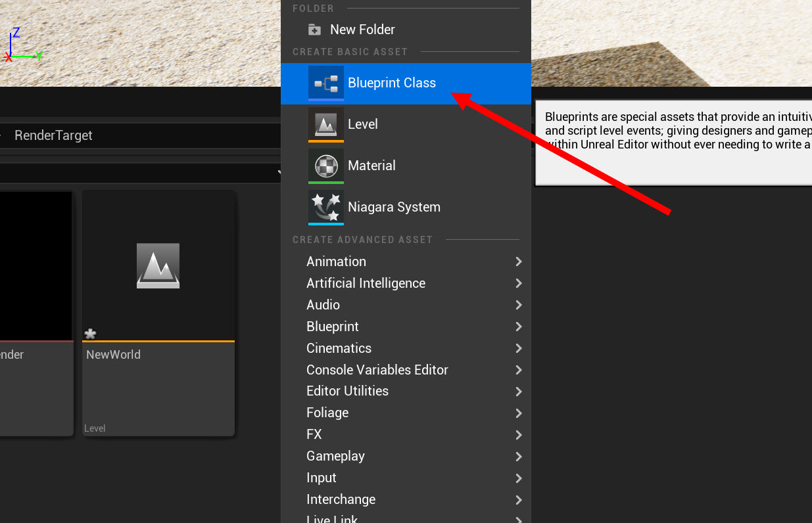Open the Audio submenu
Screen dimensions: 812x523
pyautogui.click(x=406, y=305)
